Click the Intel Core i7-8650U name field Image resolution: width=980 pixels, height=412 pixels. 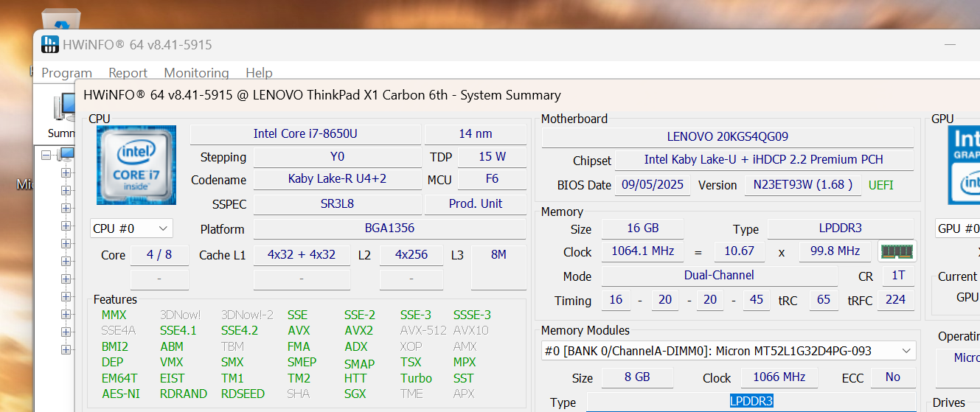(305, 134)
